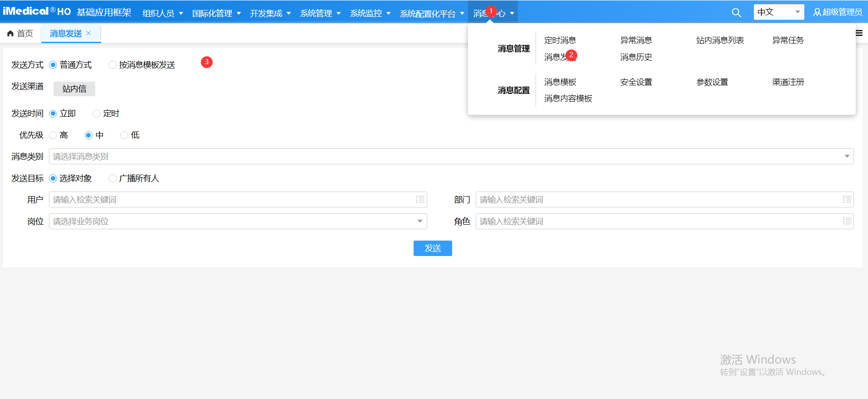Viewport: 868px width, 399px height.
Task: Click the 站内信 channel button
Action: coord(74,89)
